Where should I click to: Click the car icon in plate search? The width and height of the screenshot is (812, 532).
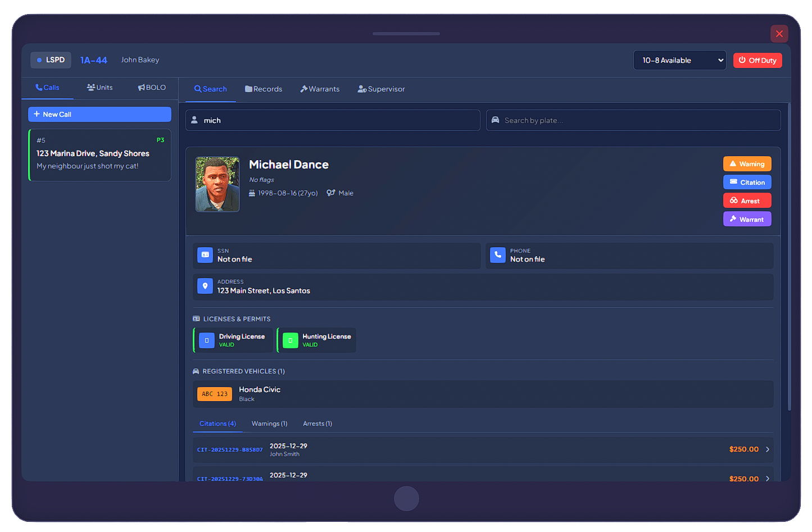(495, 120)
